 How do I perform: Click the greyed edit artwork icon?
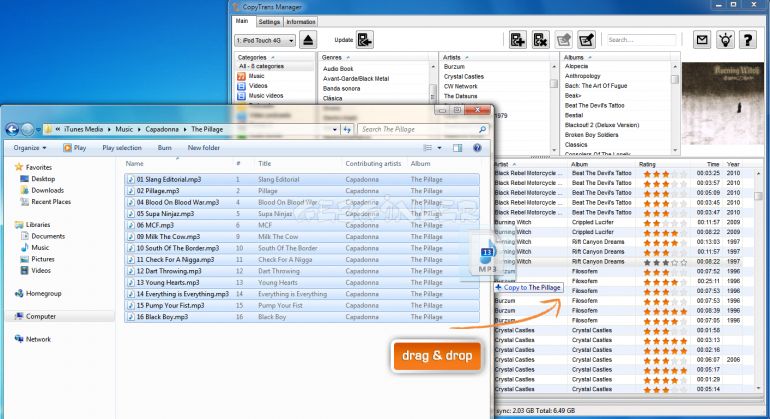[564, 40]
